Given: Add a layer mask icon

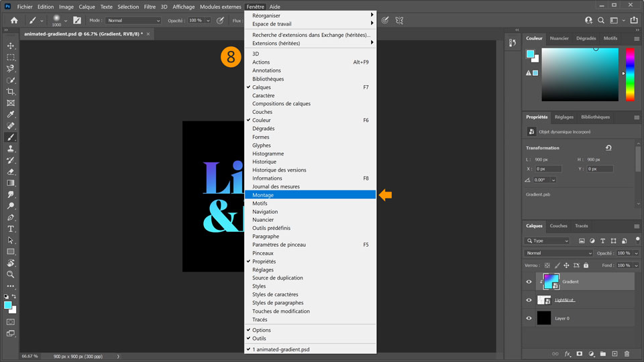Looking at the screenshot, I should (x=580, y=354).
